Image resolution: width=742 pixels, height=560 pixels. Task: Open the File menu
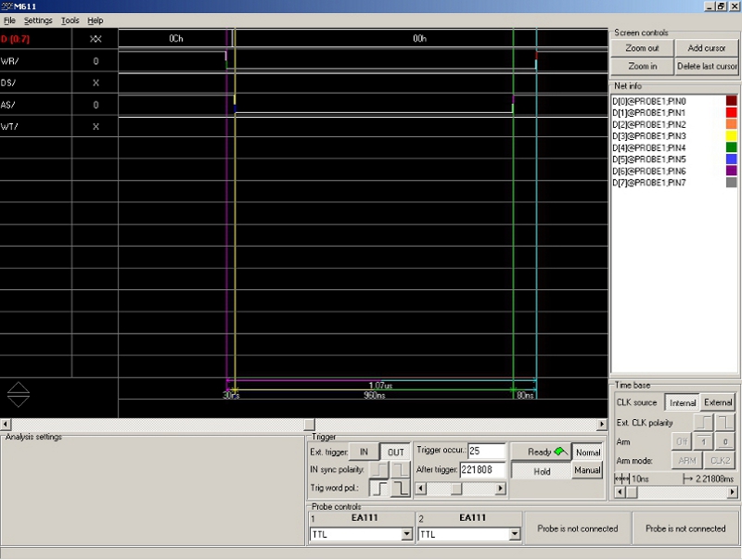[x=9, y=20]
